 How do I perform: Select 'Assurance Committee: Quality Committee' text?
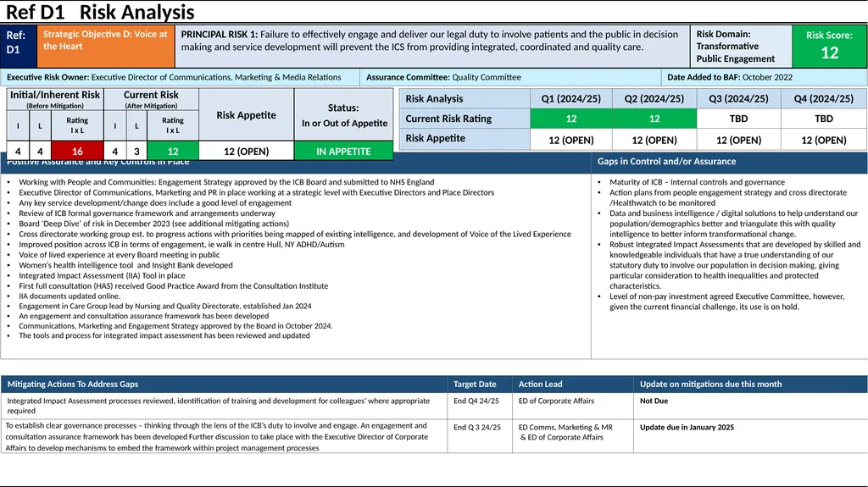pos(443,77)
